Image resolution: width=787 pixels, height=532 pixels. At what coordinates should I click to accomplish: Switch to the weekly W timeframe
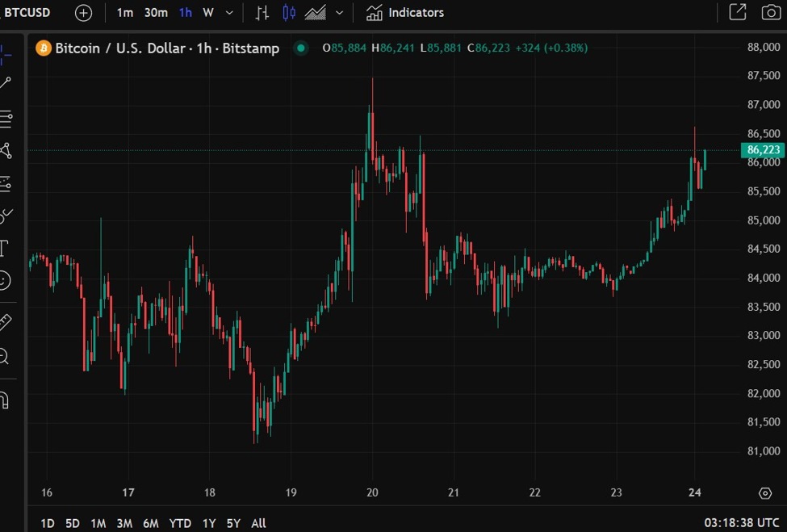pyautogui.click(x=207, y=12)
